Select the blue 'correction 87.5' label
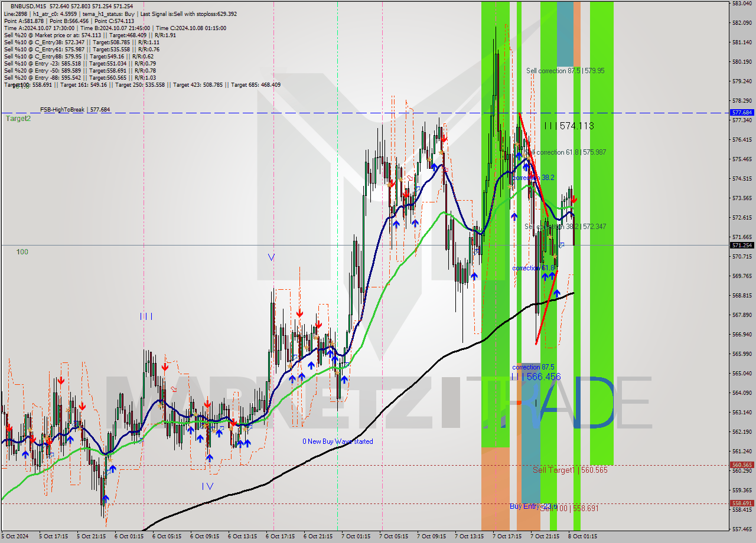Image resolution: width=756 pixels, height=543 pixels. point(533,367)
